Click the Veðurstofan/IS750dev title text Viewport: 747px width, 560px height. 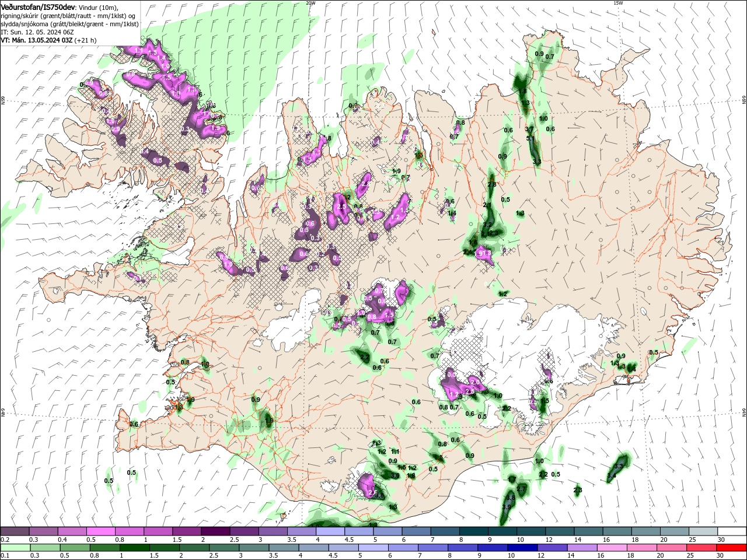38,6
